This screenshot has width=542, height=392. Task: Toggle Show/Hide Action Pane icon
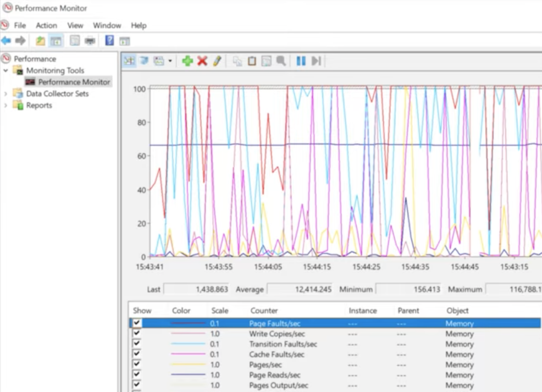[124, 41]
